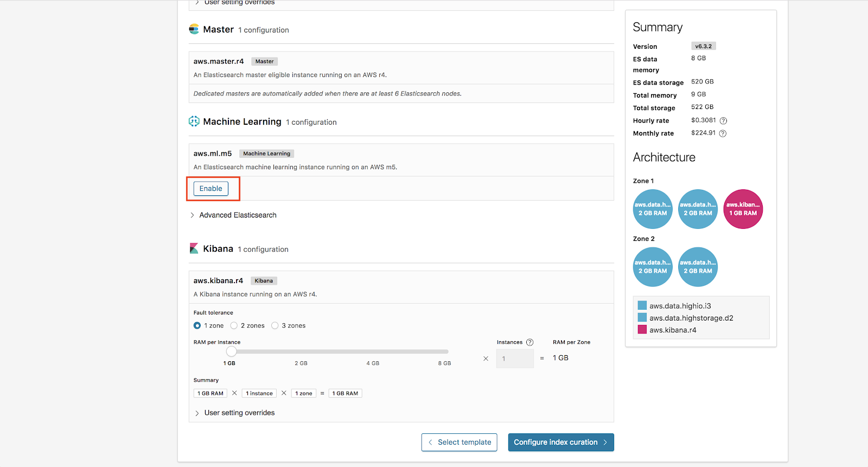Click the Master section Elasticsearch icon

[194, 29]
